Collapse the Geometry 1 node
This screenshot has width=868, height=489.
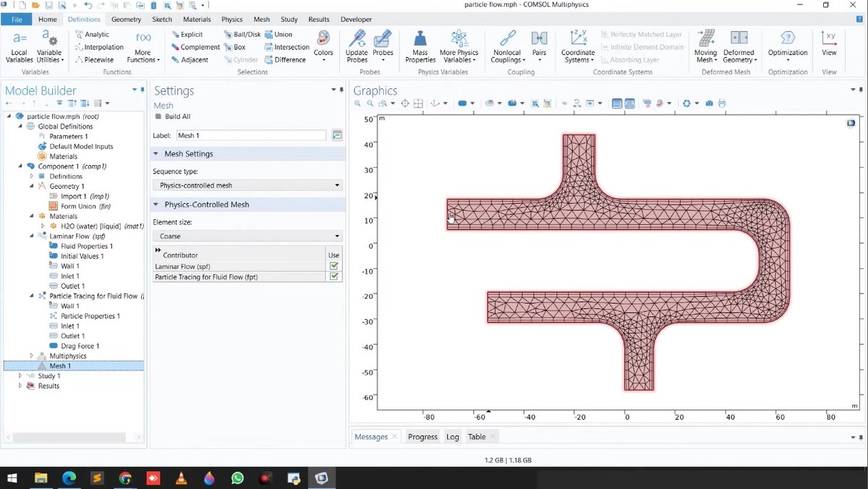coord(32,187)
